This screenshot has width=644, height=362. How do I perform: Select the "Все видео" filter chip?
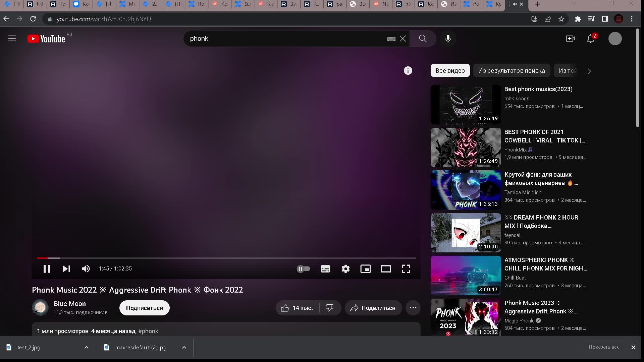tap(450, 71)
